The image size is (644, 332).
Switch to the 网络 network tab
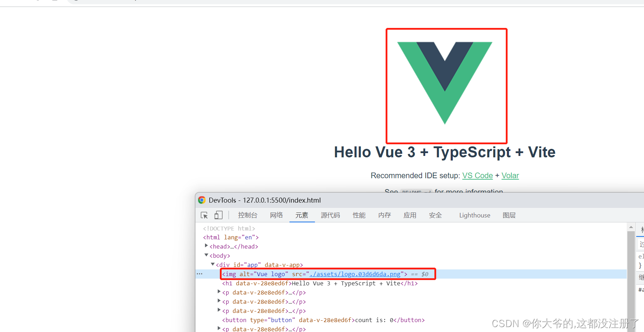pyautogui.click(x=276, y=215)
